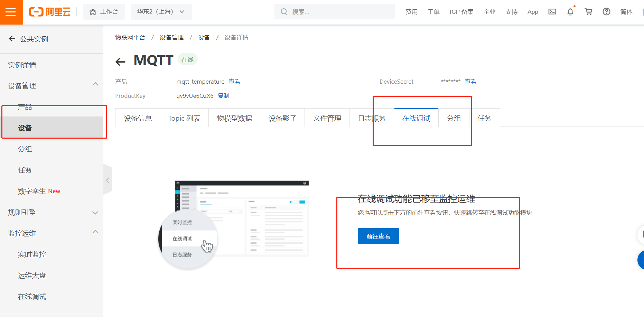Open ICP 备案 in top navigation

(x=461, y=12)
